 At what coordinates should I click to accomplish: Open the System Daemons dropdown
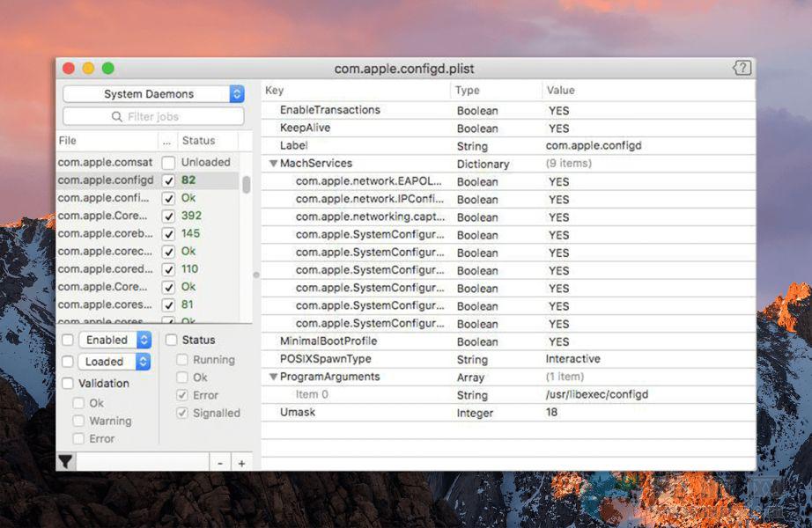click(x=153, y=94)
